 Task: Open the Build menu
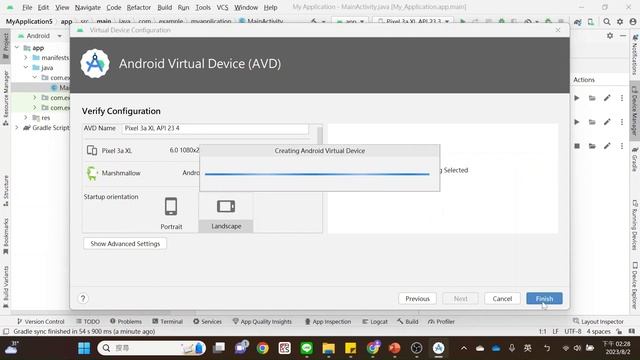click(x=164, y=7)
